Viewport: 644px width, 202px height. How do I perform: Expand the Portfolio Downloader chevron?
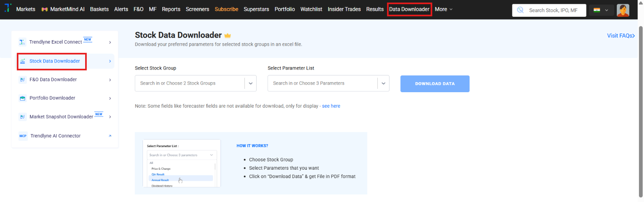coord(110,98)
